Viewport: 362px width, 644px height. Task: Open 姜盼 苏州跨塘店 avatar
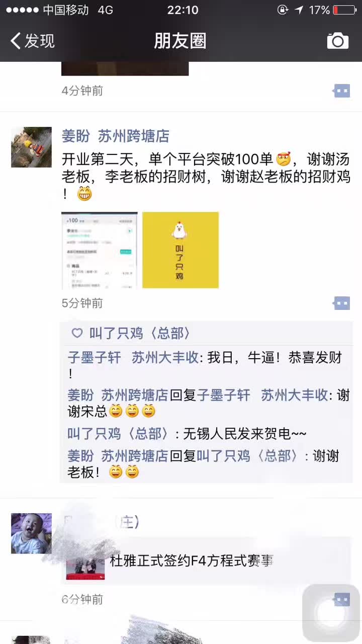[x=31, y=147]
